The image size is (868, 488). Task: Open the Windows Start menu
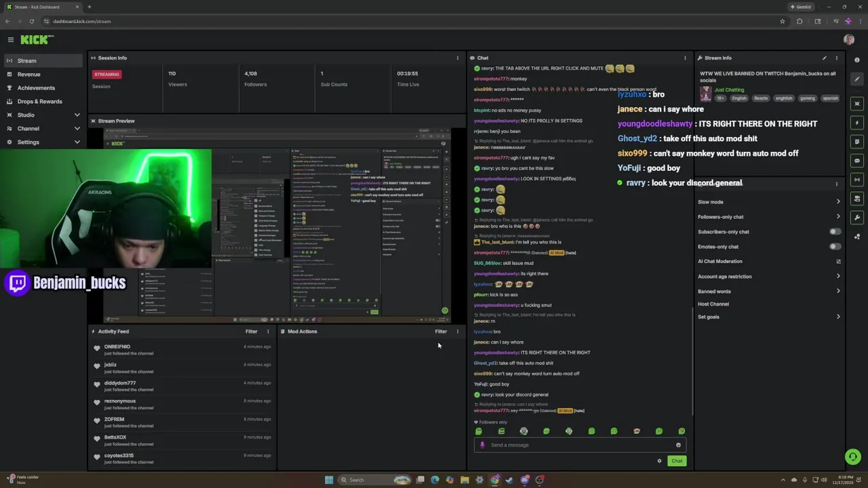[x=329, y=480]
